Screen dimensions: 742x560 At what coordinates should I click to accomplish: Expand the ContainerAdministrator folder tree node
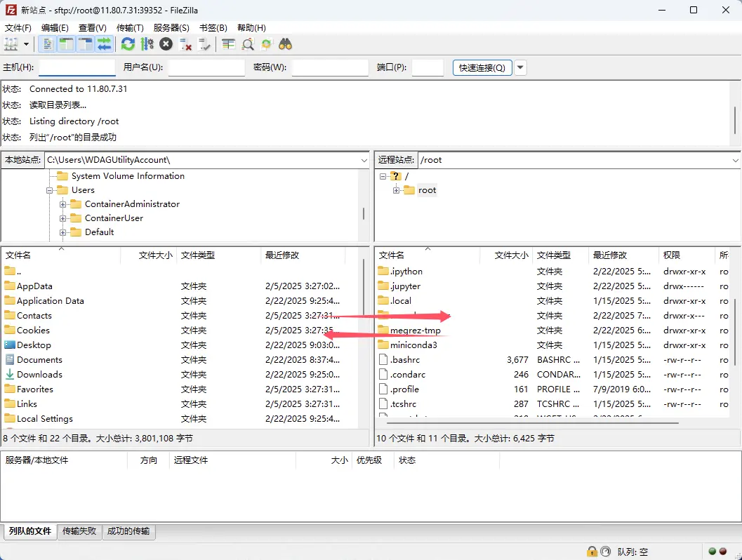click(x=63, y=204)
